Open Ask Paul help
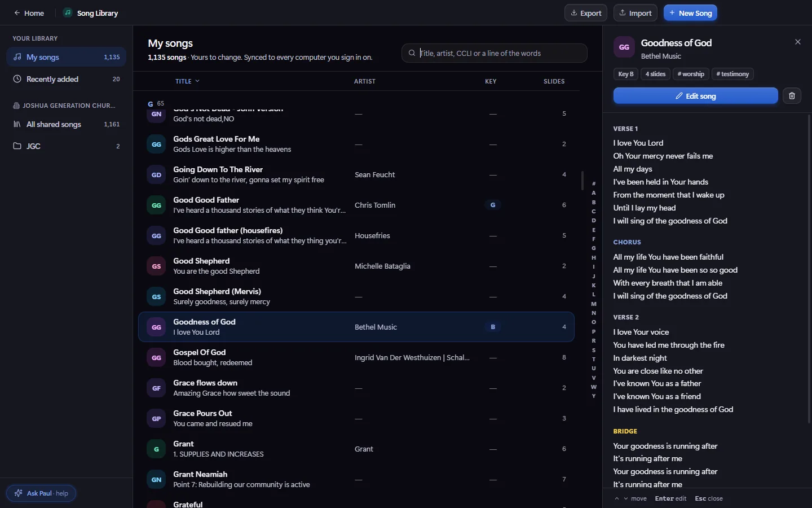Image resolution: width=812 pixels, height=508 pixels. pos(41,493)
